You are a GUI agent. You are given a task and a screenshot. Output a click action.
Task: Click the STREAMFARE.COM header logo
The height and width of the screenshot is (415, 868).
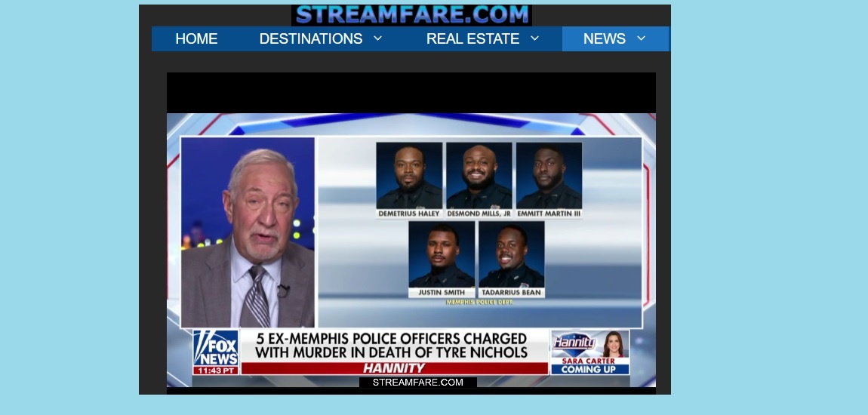point(412,15)
